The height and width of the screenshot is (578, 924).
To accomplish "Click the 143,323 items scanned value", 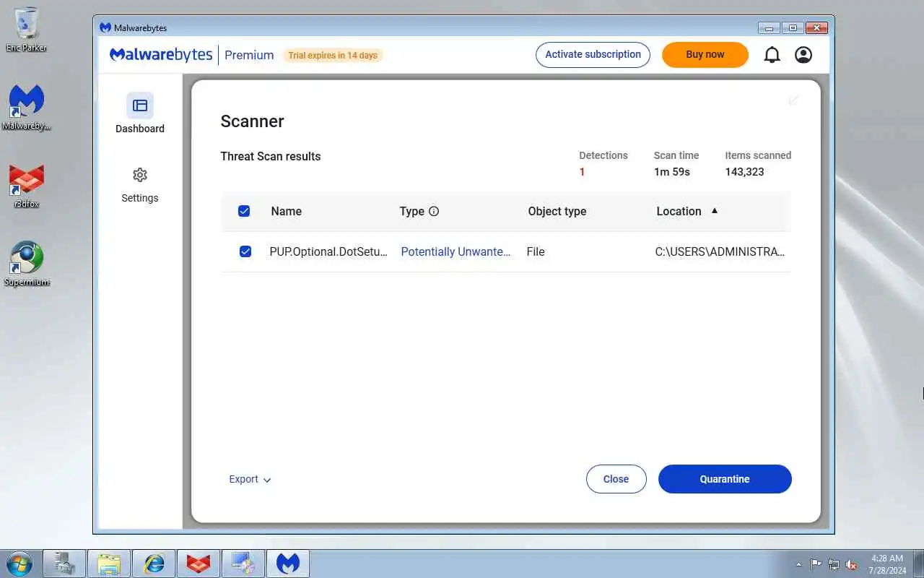I will 744,172.
